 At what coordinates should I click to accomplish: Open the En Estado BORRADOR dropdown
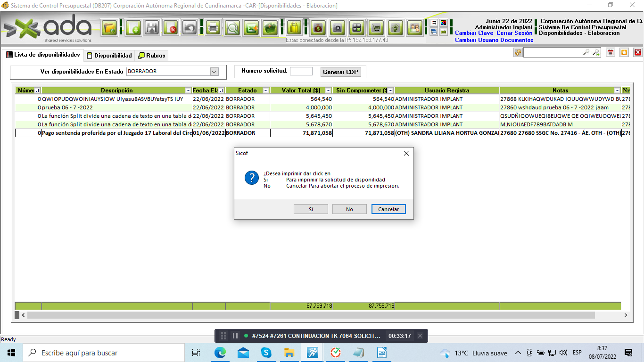214,72
